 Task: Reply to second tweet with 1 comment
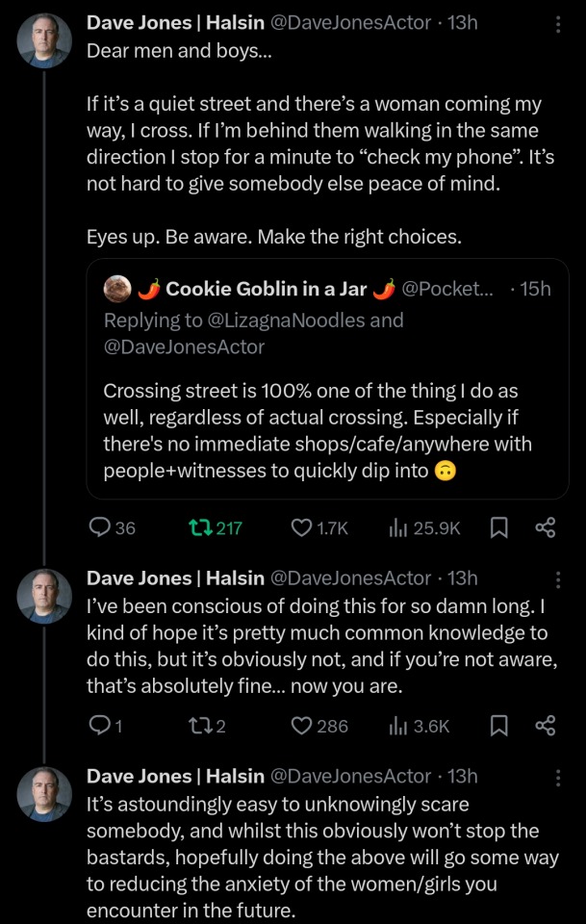pyautogui.click(x=100, y=726)
